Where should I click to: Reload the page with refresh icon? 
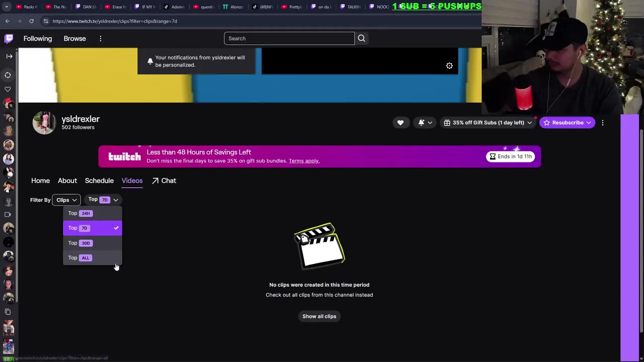[x=31, y=21]
